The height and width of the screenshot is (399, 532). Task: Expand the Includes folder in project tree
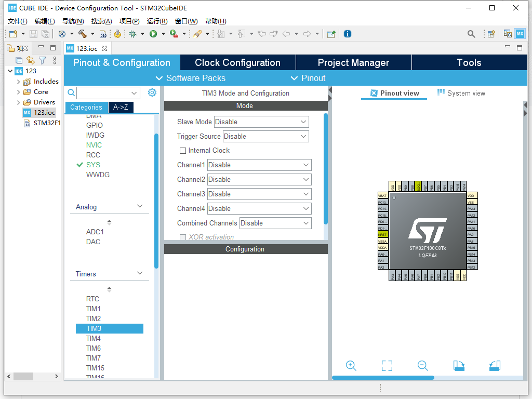pyautogui.click(x=18, y=82)
